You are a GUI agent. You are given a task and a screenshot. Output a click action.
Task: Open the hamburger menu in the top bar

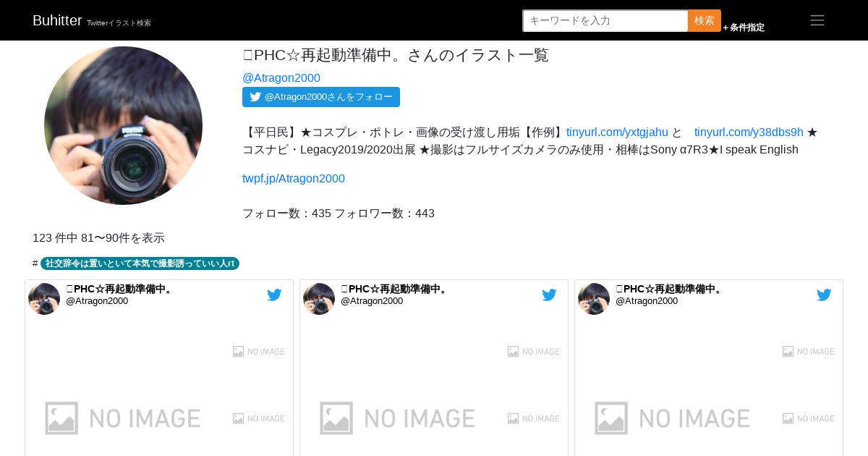(817, 20)
